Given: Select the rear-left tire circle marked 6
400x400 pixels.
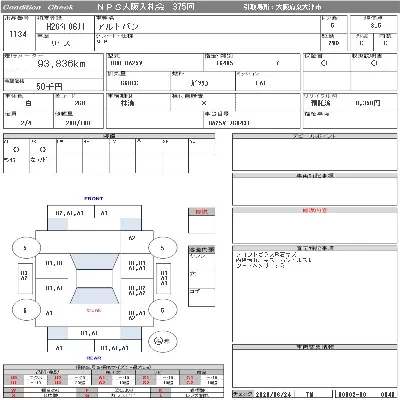Looking at the screenshot, I should [x=26, y=310].
